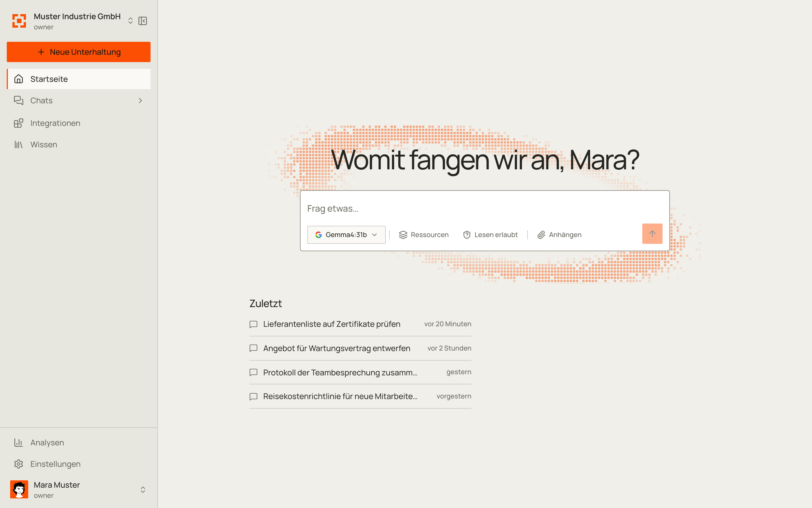Collapse the sidebar panel icon
The height and width of the screenshot is (508, 812).
point(143,21)
